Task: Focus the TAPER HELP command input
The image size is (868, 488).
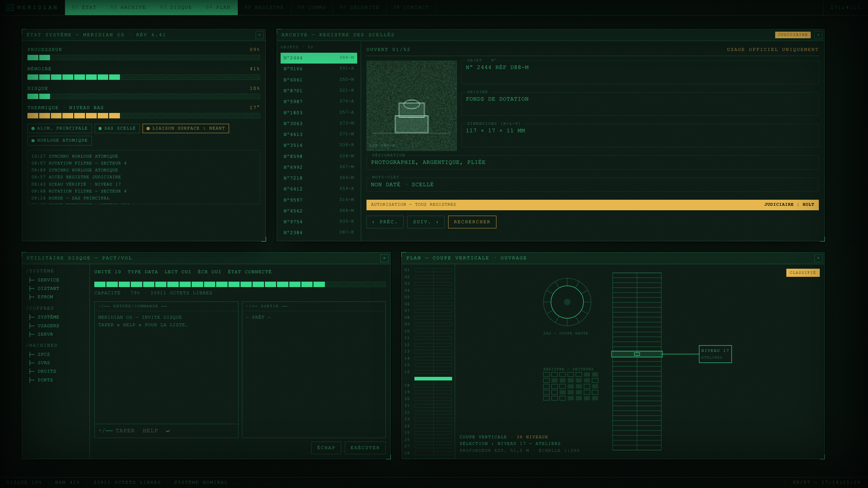Action: tap(166, 431)
